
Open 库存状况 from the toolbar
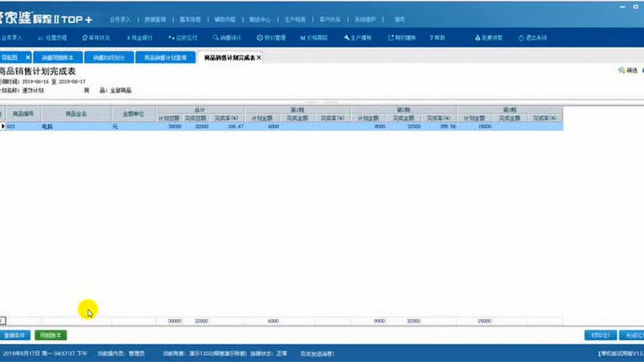tap(96, 38)
